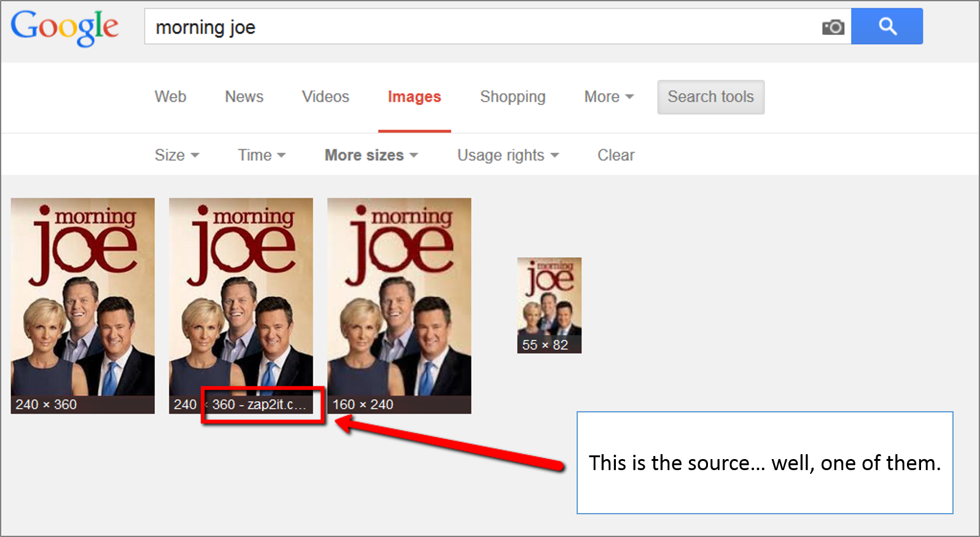Open the Usage rights dropdown

click(x=508, y=155)
